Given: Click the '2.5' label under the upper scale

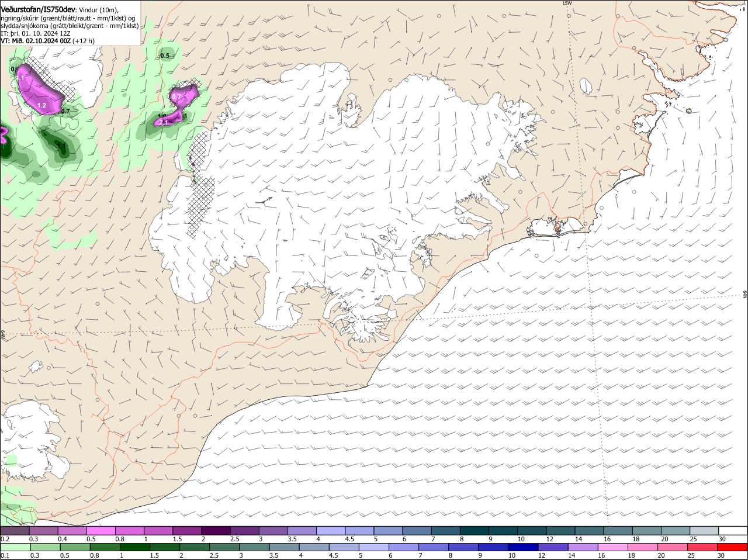Looking at the screenshot, I should 234,539.
